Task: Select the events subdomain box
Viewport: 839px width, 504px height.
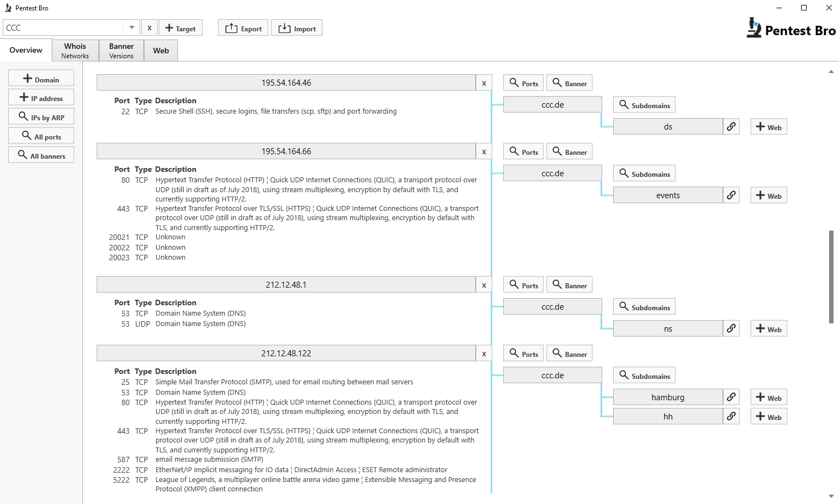Action: pos(668,195)
